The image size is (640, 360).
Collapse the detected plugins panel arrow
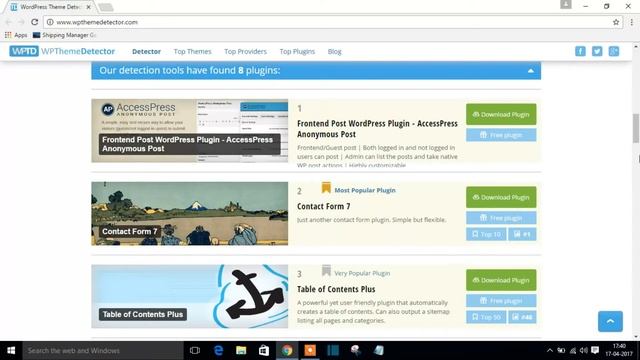(x=530, y=71)
